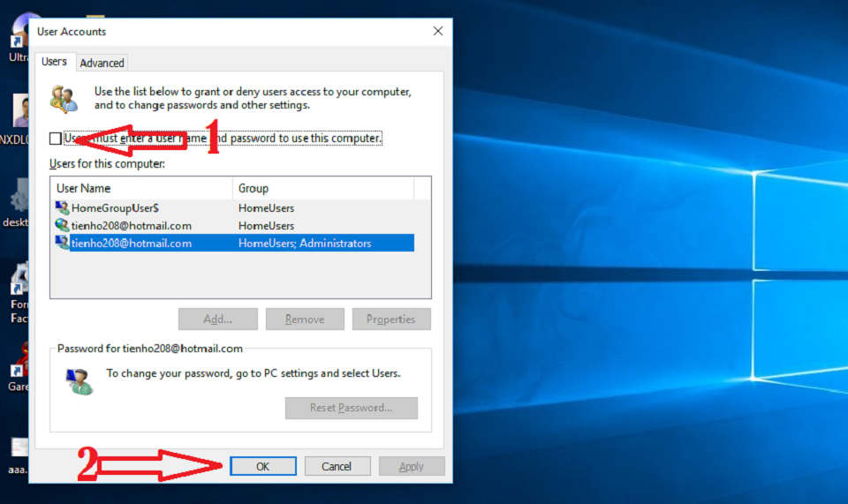Image resolution: width=848 pixels, height=504 pixels.
Task: Click the greyed-out Apply button
Action: 412,466
